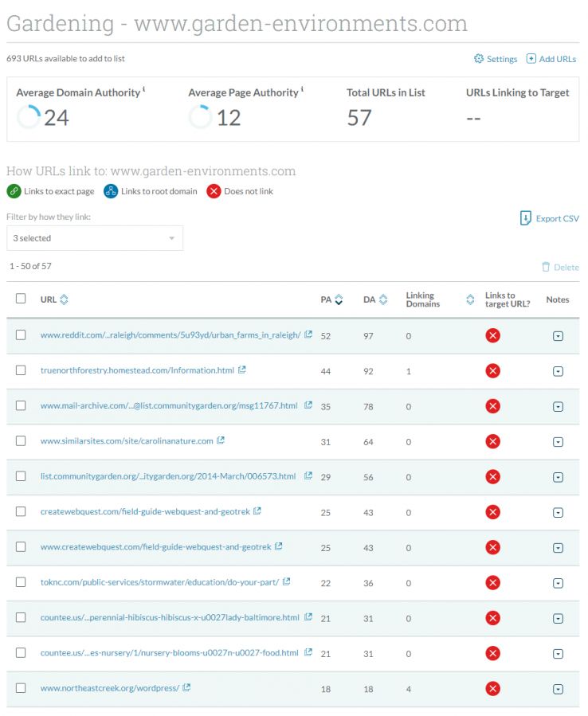Sort by the DA column header
Image resolution: width=588 pixels, height=716 pixels.
pos(383,299)
